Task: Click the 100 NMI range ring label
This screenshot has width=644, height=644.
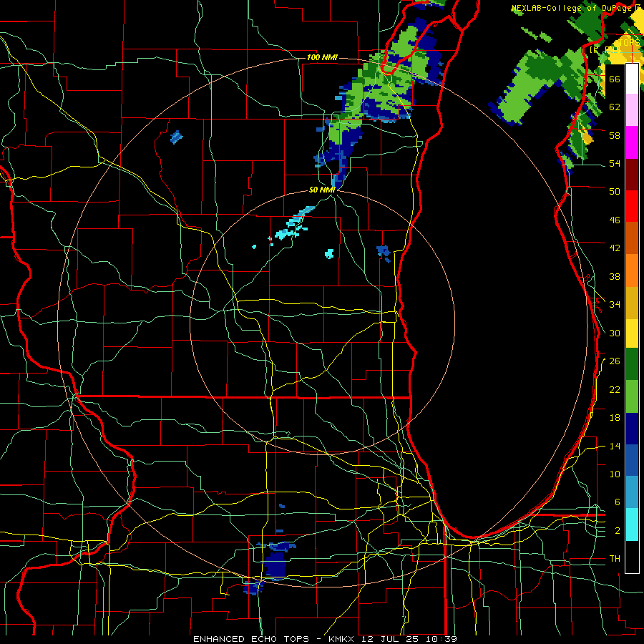Action: pyautogui.click(x=322, y=57)
